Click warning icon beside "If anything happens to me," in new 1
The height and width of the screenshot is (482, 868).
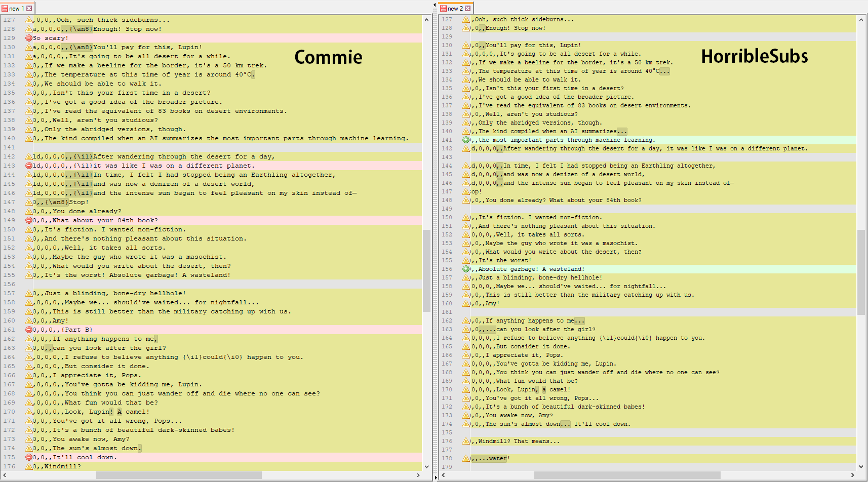29,339
